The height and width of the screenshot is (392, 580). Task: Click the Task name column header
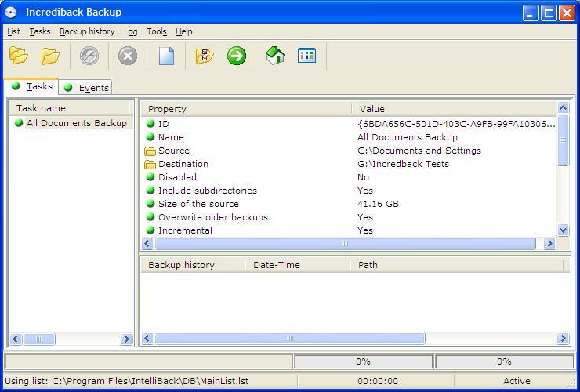click(x=70, y=108)
